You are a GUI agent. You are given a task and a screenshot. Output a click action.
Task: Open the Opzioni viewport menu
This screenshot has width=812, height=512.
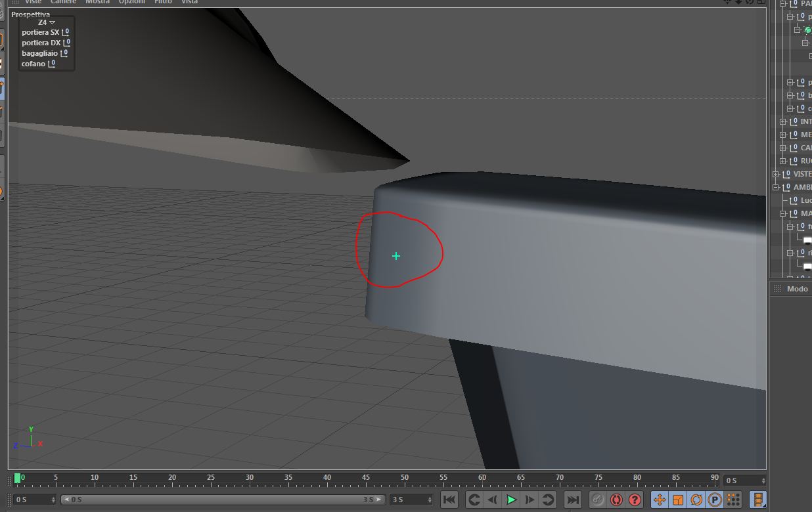(131, 3)
